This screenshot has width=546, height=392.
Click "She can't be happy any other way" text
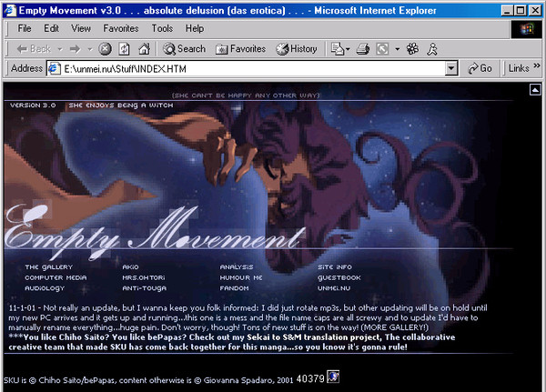246,95
